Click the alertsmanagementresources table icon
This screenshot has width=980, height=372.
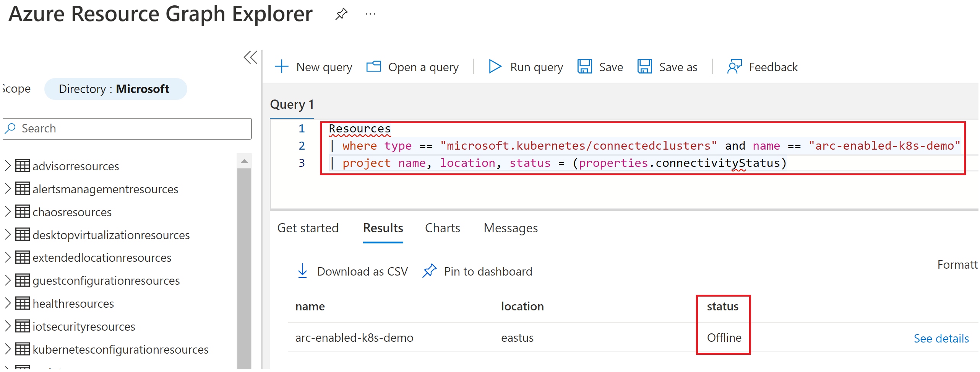tap(23, 189)
